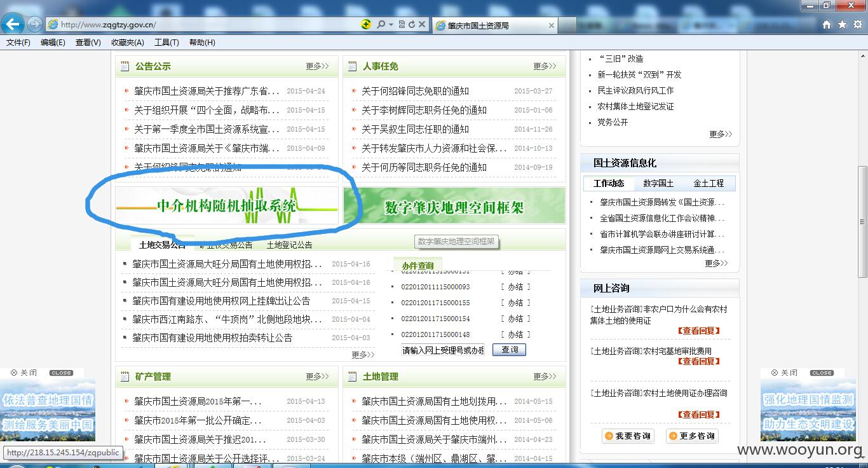Show more 矿产管理 items via 更多>>
The width and height of the screenshot is (868, 468).
(317, 376)
